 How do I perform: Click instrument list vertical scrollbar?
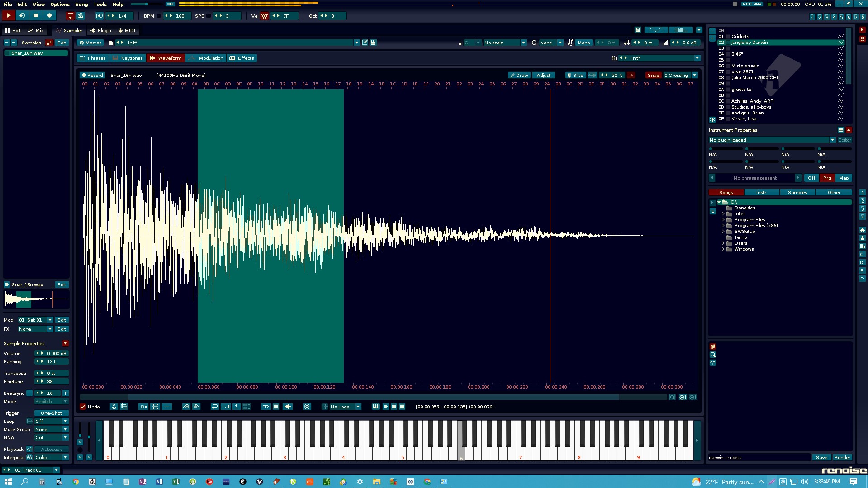tap(849, 57)
